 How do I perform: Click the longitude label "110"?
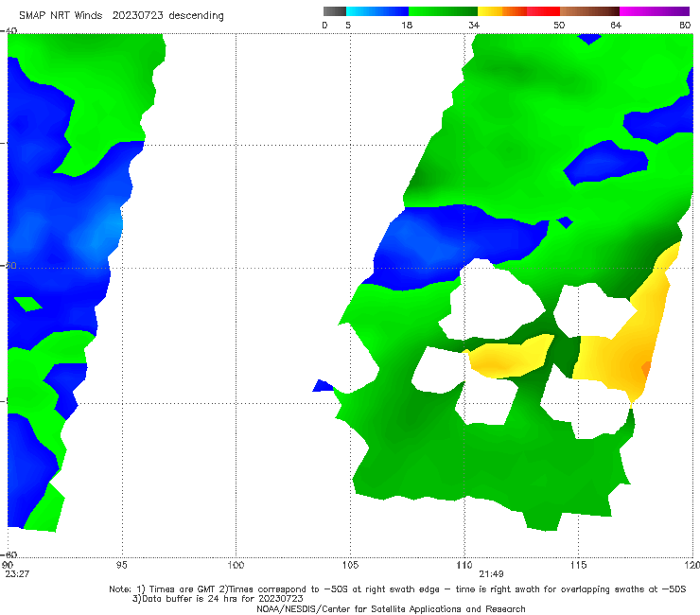point(464,565)
